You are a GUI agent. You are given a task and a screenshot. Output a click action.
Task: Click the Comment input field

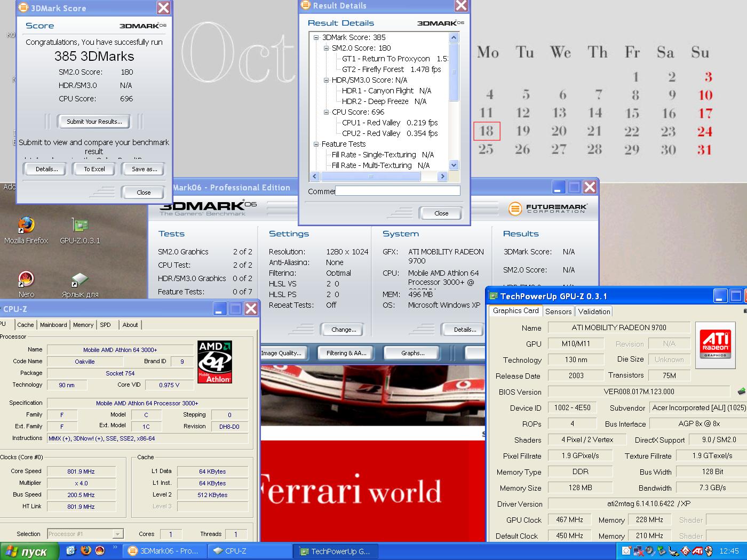[398, 190]
